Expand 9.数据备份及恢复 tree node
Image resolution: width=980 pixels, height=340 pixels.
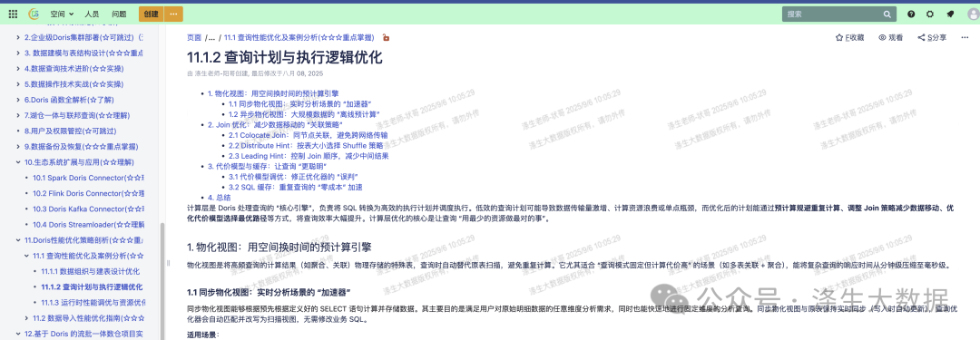18,147
